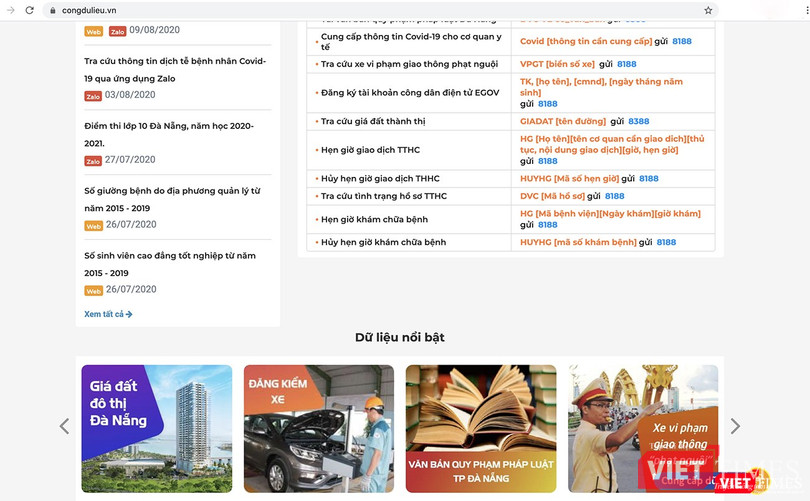Click the carousel previous arrow
The height and width of the screenshot is (501, 810).
click(x=64, y=426)
